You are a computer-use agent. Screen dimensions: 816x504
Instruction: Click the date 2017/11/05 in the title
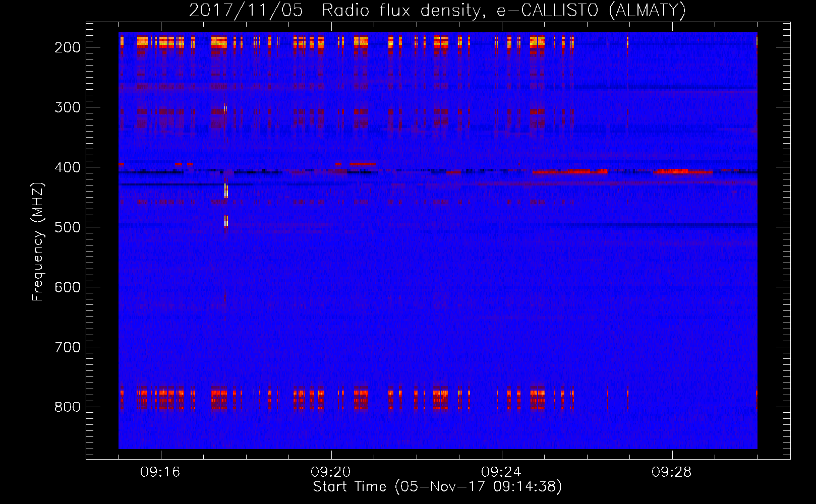tap(246, 10)
